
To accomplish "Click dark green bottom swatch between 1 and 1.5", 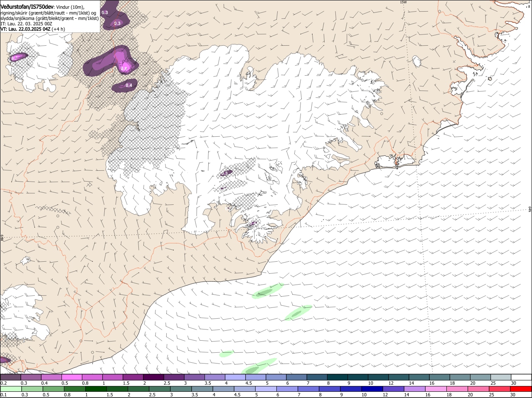I will [x=96, y=389].
